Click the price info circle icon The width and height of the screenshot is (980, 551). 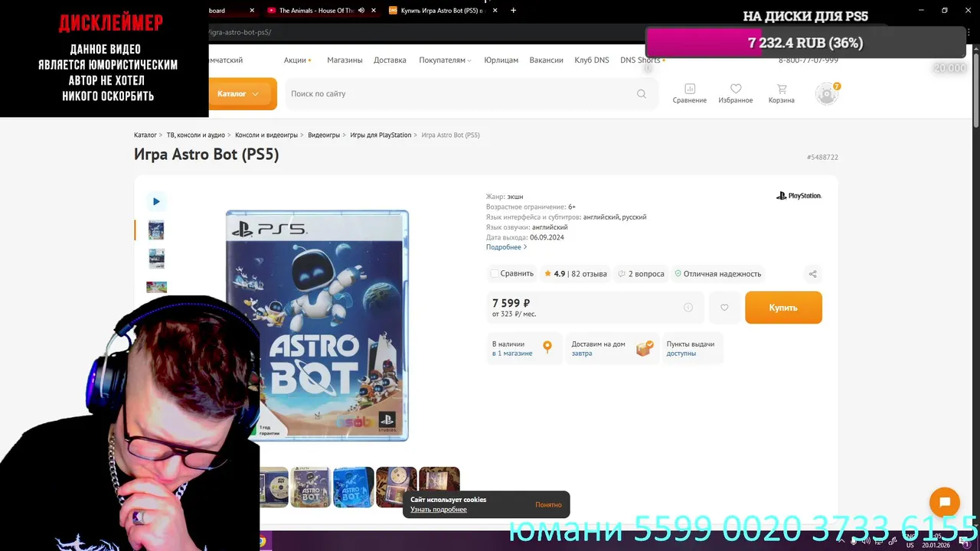(x=688, y=308)
